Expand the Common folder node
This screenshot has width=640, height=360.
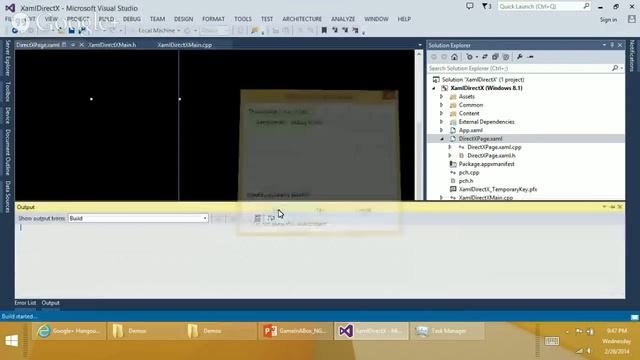pos(441,105)
